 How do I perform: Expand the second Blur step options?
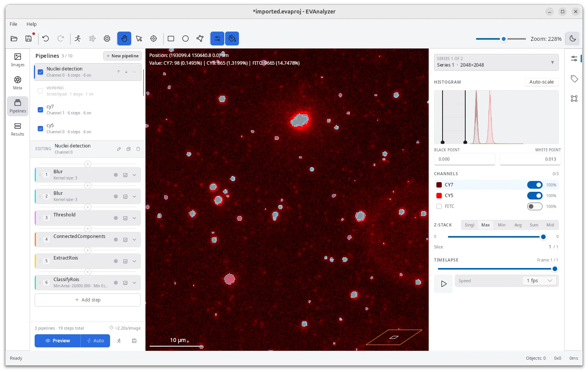pos(134,196)
